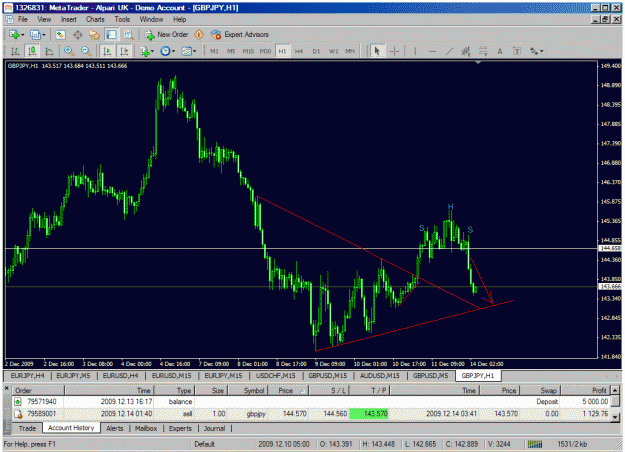625x452 pixels.
Task: Select the M15 timeframe
Action: (248, 51)
